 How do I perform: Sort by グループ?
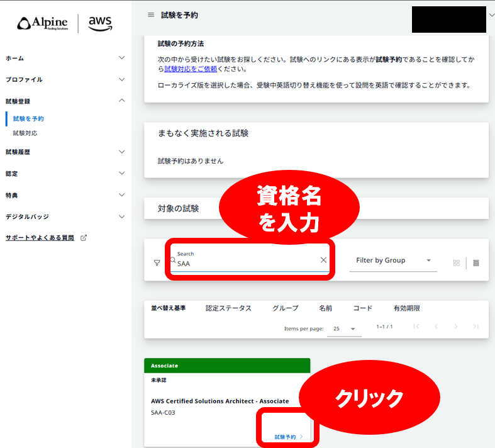tap(286, 308)
